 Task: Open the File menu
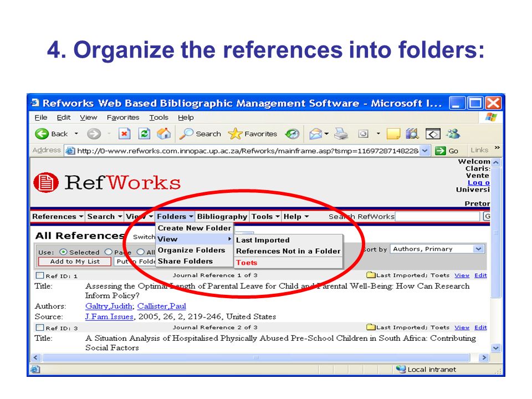pos(40,117)
